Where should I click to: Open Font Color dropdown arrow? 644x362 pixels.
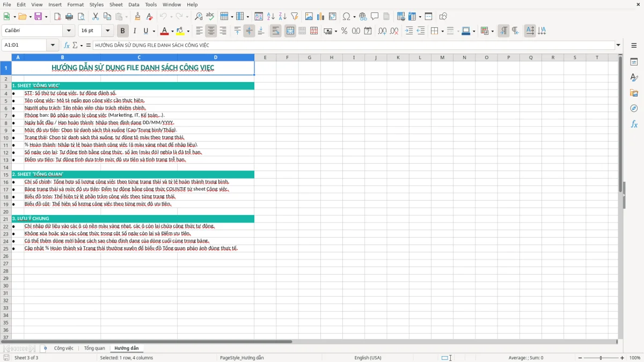click(172, 31)
